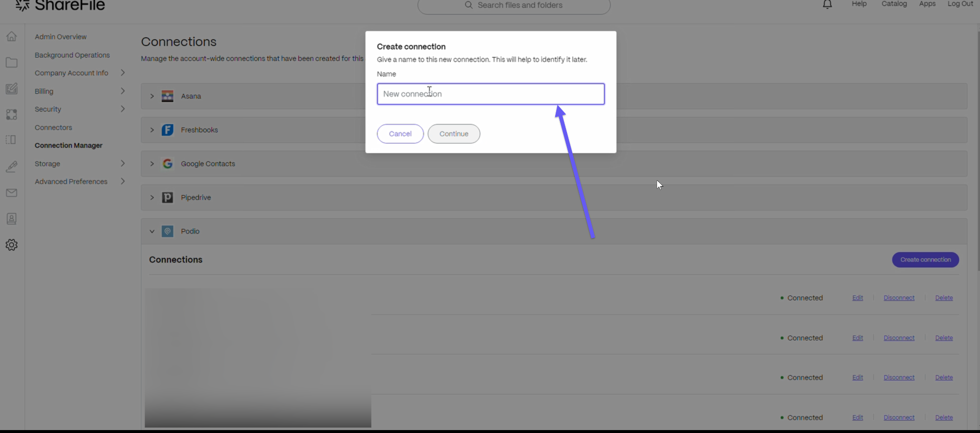Open Background Operations menu item
The height and width of the screenshot is (433, 980).
72,55
